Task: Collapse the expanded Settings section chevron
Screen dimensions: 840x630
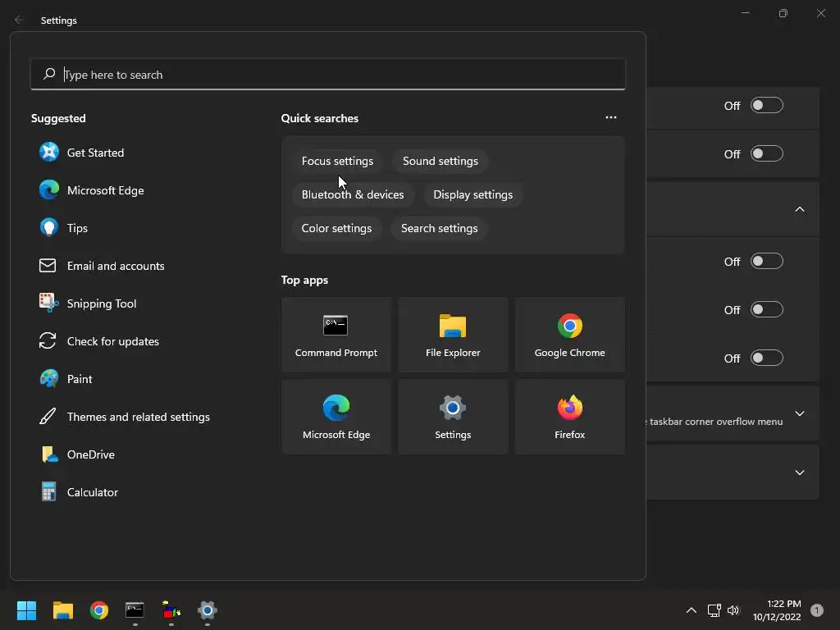Action: pos(799,209)
